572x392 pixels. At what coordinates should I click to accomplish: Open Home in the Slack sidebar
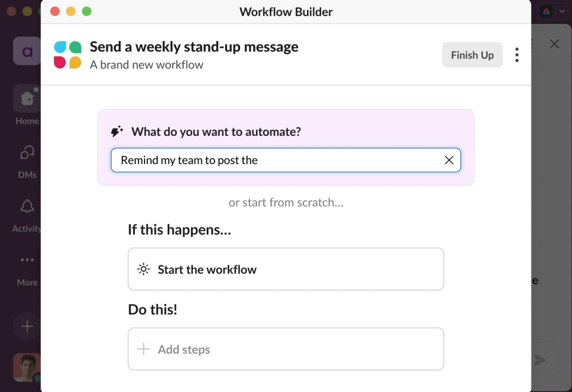coord(27,105)
